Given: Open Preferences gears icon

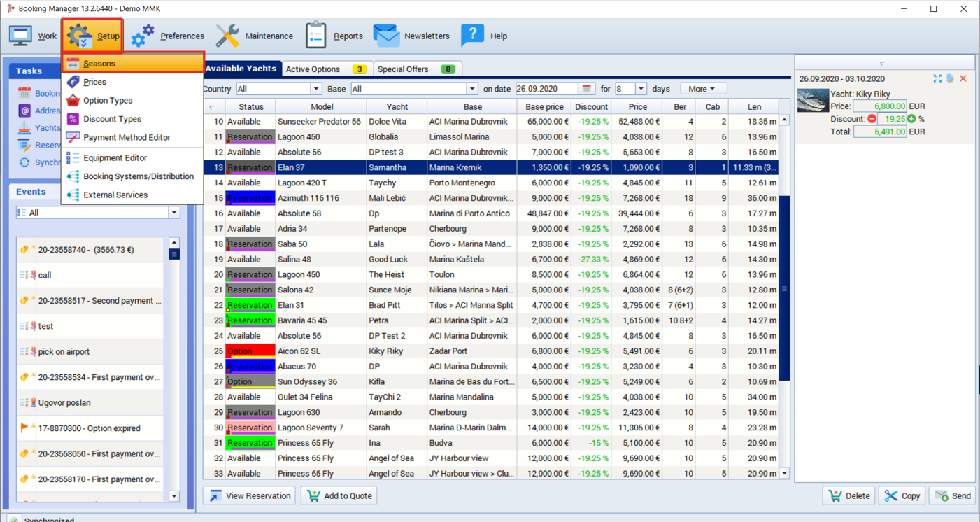Looking at the screenshot, I should point(143,36).
